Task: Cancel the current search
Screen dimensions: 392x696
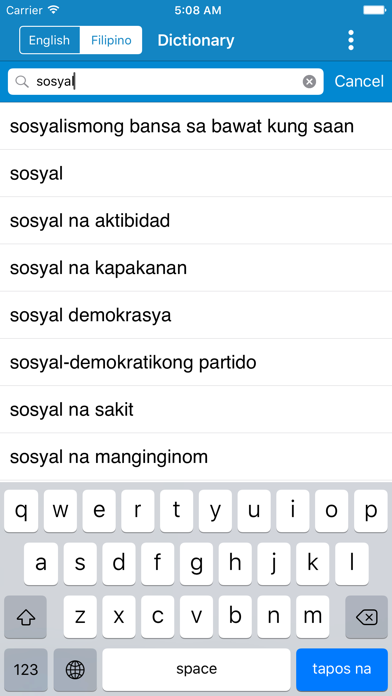Action: point(359,82)
